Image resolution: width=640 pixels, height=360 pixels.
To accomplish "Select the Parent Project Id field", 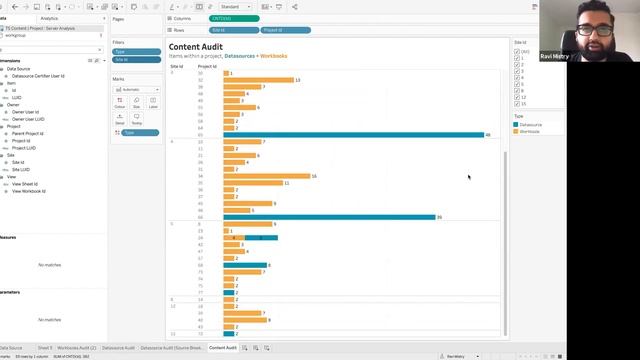I will click(x=27, y=133).
